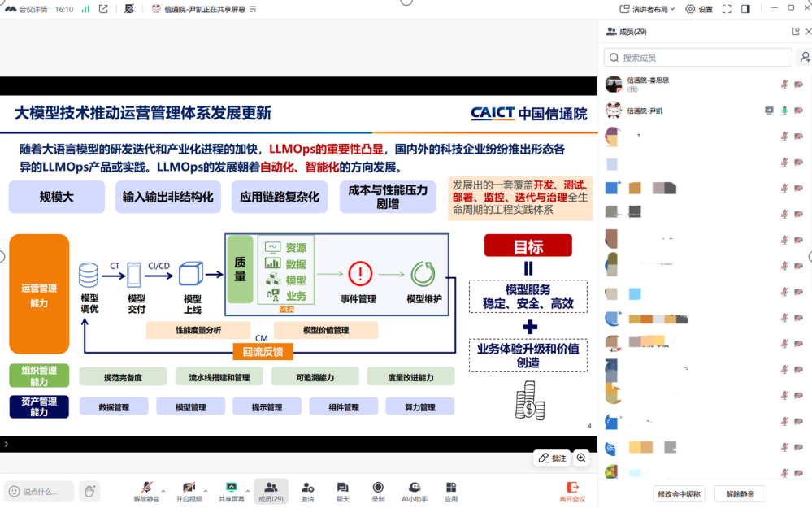Open 设置 settings in top bar
This screenshot has height=508, width=812.
pyautogui.click(x=698, y=9)
